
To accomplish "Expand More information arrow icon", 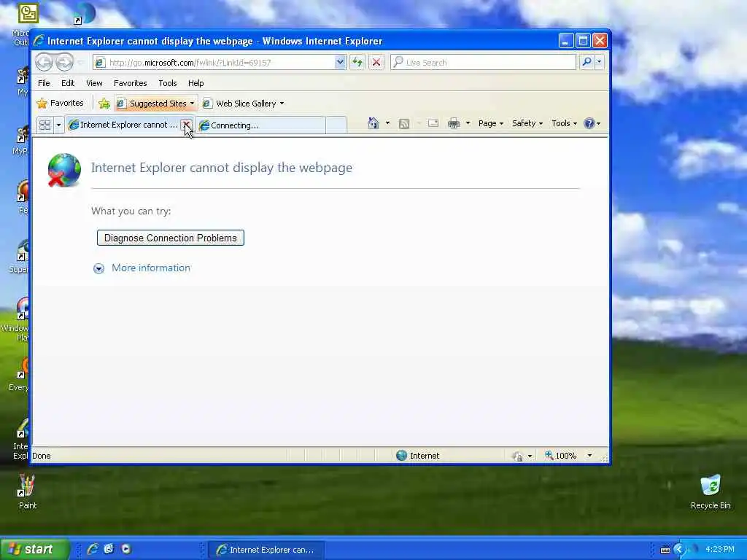I will pyautogui.click(x=98, y=268).
